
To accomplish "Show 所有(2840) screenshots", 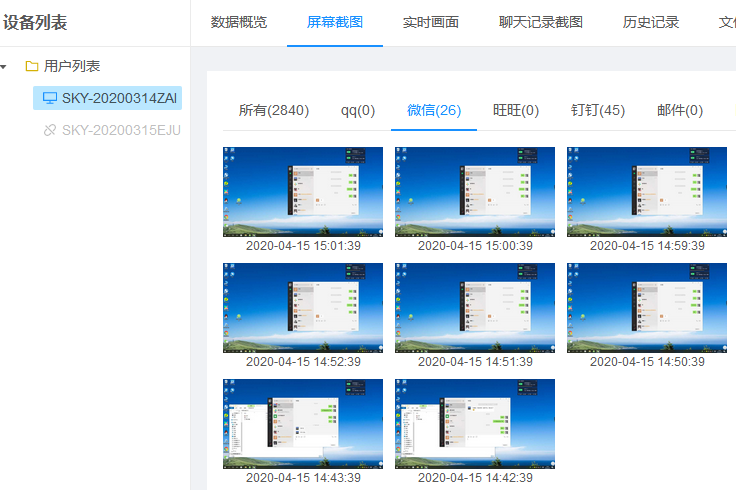I will coord(274,110).
